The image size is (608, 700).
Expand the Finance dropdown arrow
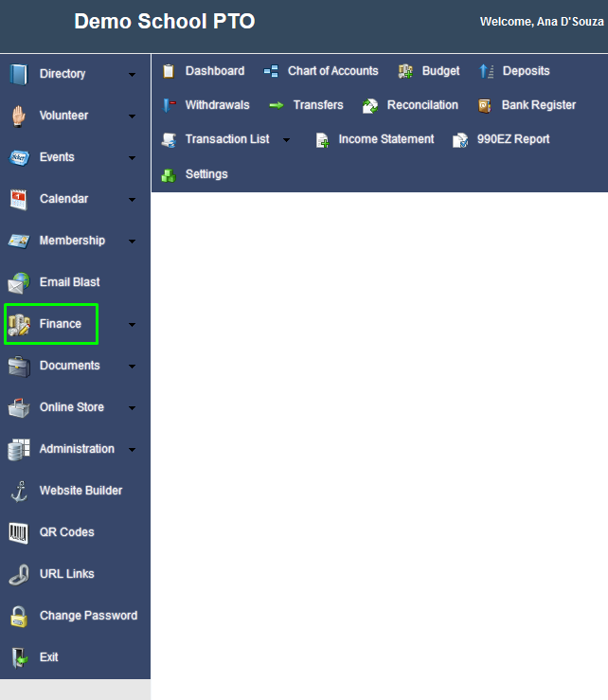[132, 325]
